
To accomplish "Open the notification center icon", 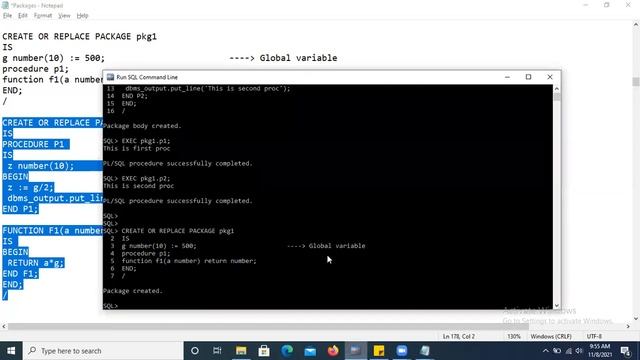I will click(x=625, y=351).
